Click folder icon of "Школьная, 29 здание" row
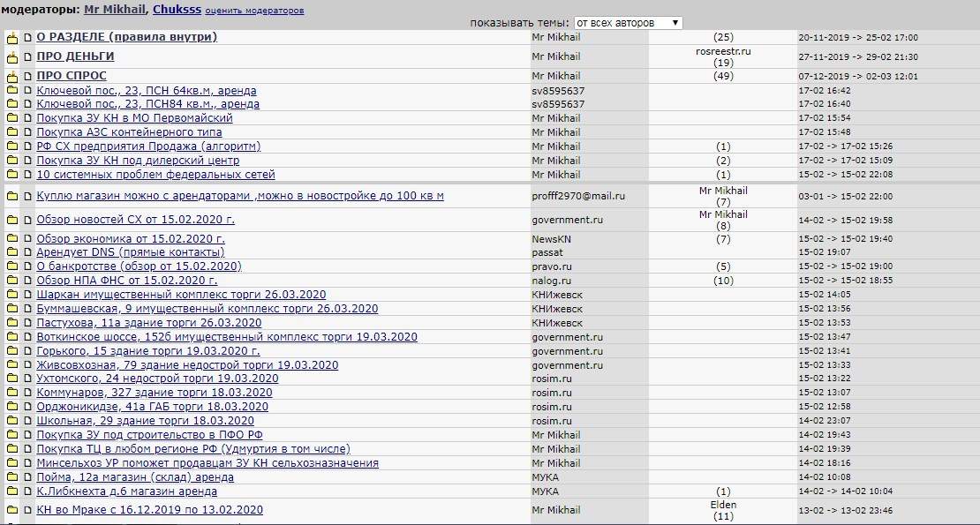980x525 pixels. [11, 421]
